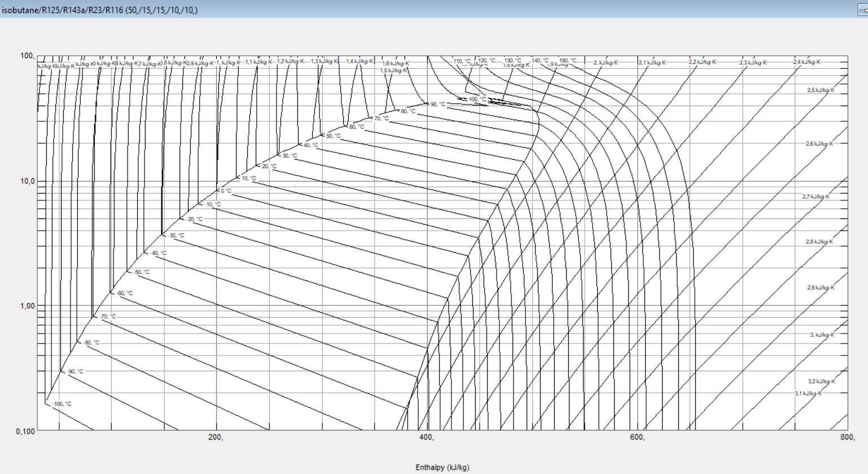Pick the 60, °C label on saturation curve

[357, 127]
